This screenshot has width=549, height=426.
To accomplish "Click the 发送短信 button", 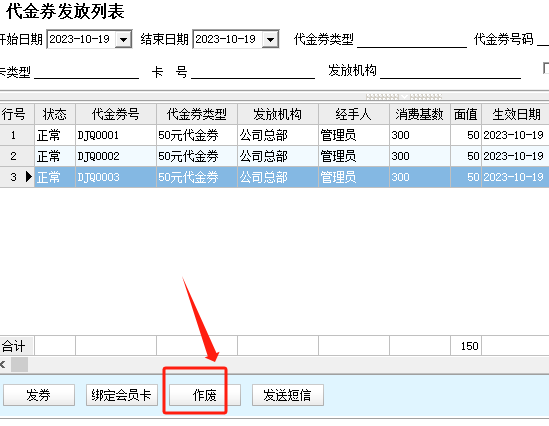I will pyautogui.click(x=287, y=395).
